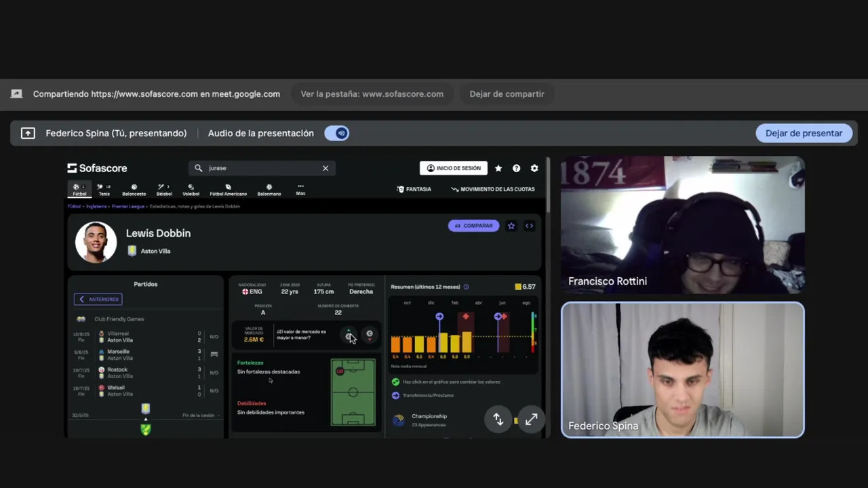Click the LW position marker on the pitch
This screenshot has height=488, width=868.
click(340, 371)
